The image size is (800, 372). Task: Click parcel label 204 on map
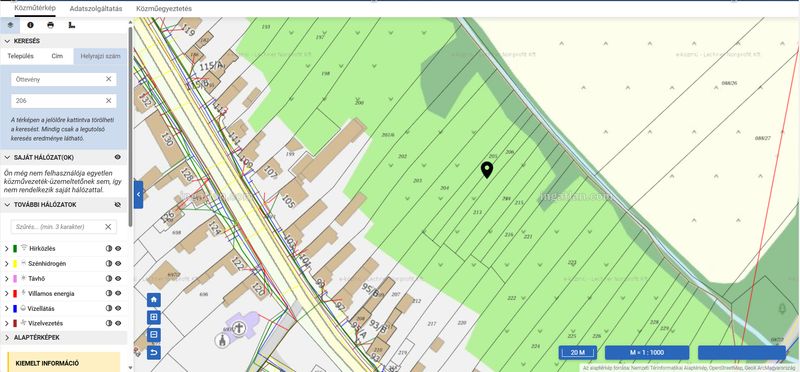444,188
